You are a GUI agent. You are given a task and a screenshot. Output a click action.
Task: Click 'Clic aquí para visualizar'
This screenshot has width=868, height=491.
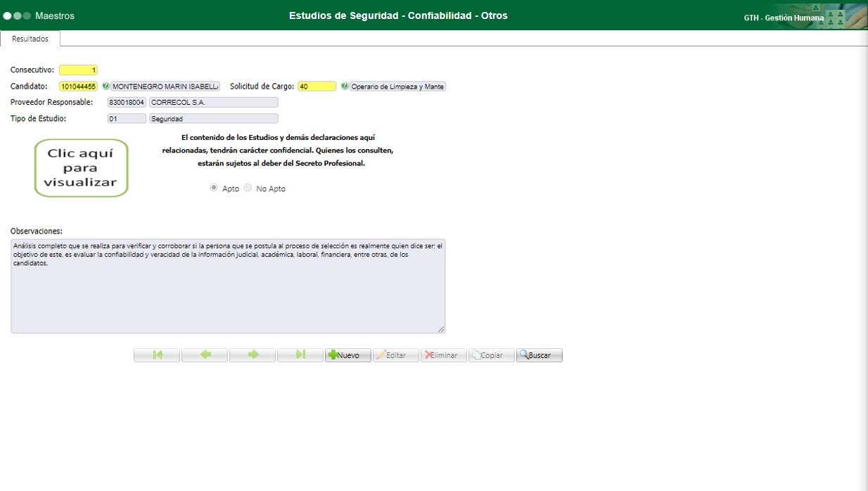coord(81,167)
